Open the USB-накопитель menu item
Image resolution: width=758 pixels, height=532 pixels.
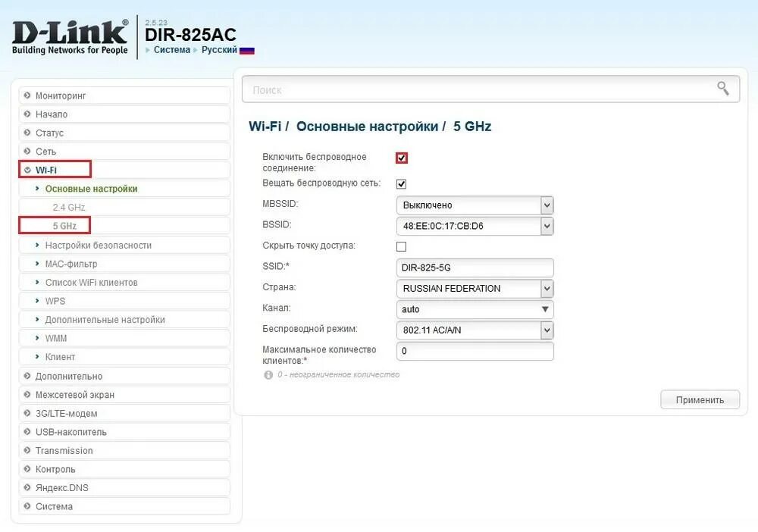pos(124,432)
